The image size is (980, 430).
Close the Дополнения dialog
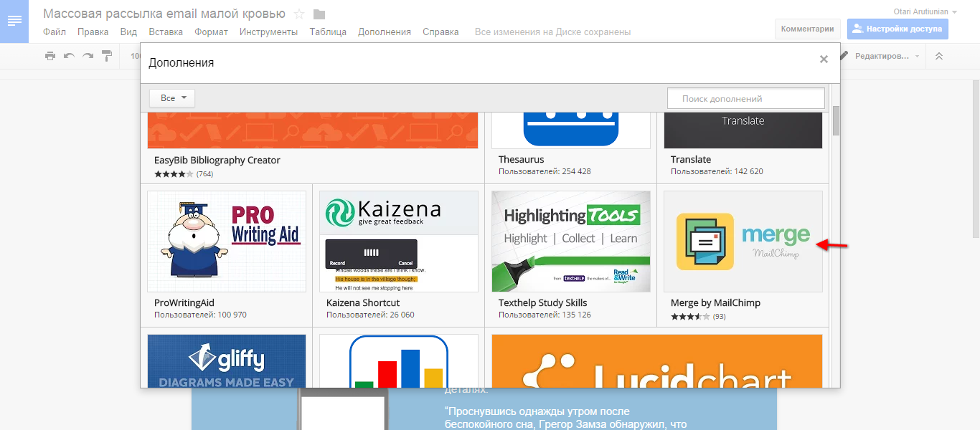tap(824, 59)
